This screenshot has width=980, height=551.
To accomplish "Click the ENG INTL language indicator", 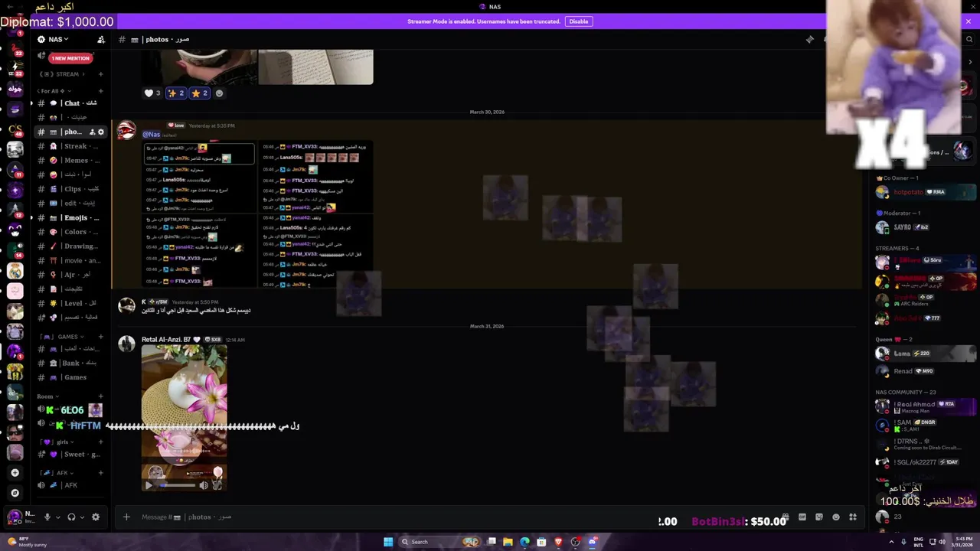I will tap(919, 542).
